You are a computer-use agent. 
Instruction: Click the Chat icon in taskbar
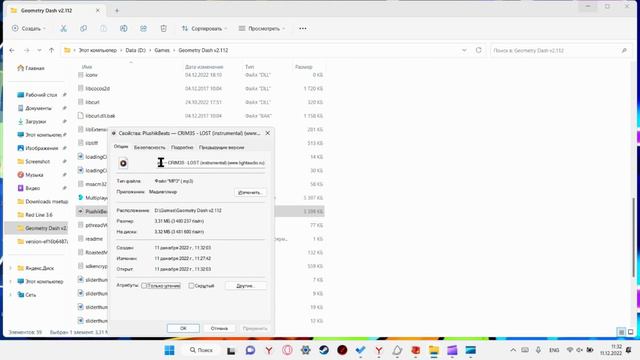point(250,350)
